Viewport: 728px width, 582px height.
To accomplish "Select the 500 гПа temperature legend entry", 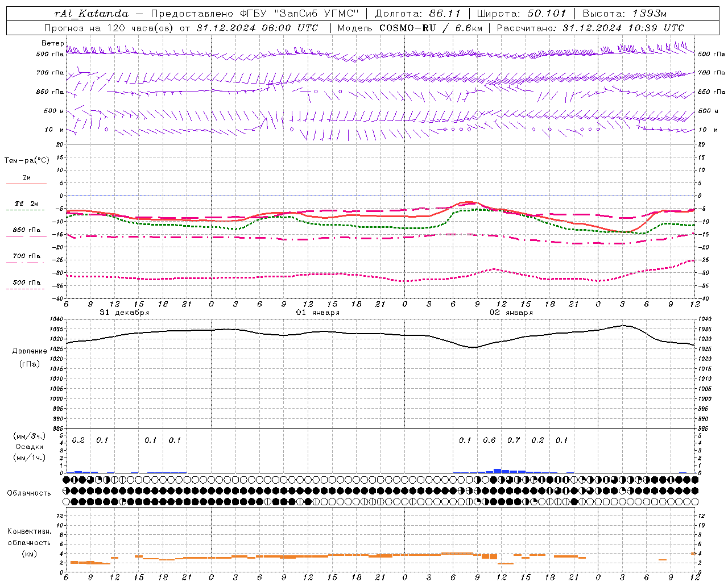I will pyautogui.click(x=27, y=282).
